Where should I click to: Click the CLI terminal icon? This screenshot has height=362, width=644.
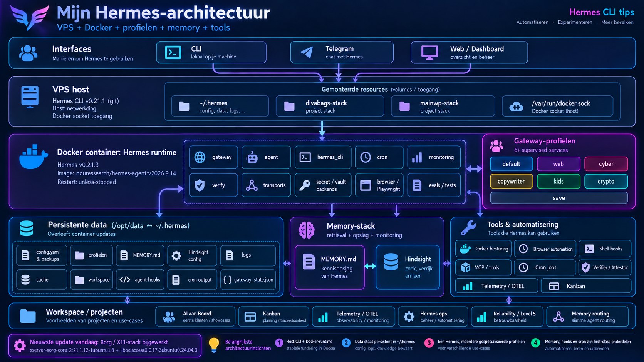click(x=173, y=52)
